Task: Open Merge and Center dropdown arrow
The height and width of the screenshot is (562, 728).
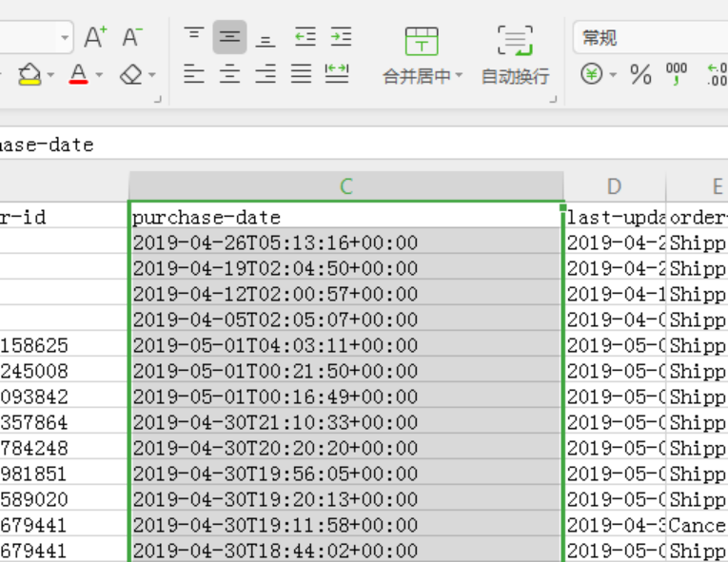Action: pyautogui.click(x=460, y=75)
